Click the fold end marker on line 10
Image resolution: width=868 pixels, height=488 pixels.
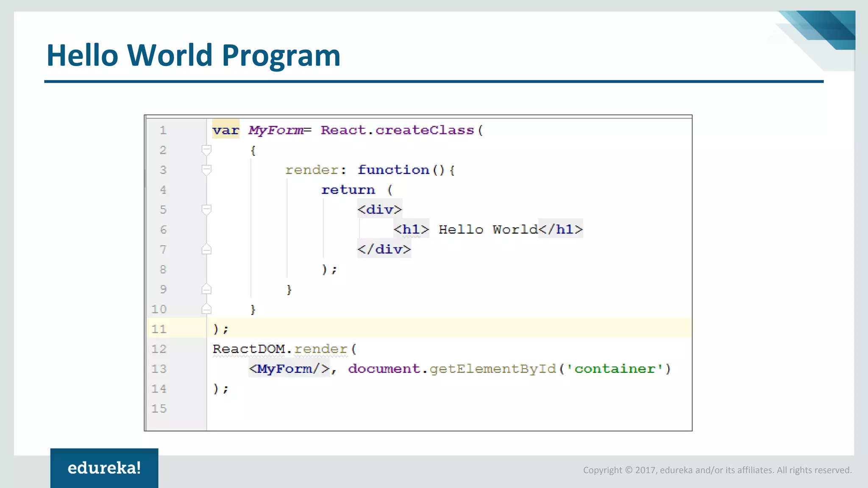click(206, 309)
